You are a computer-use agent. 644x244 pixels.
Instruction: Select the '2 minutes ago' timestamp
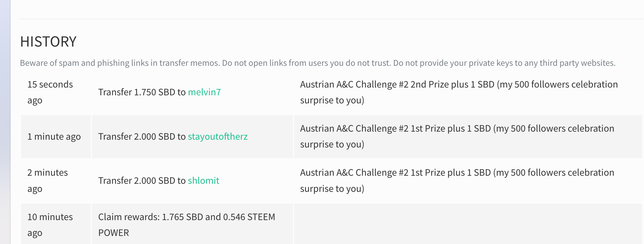pos(47,181)
